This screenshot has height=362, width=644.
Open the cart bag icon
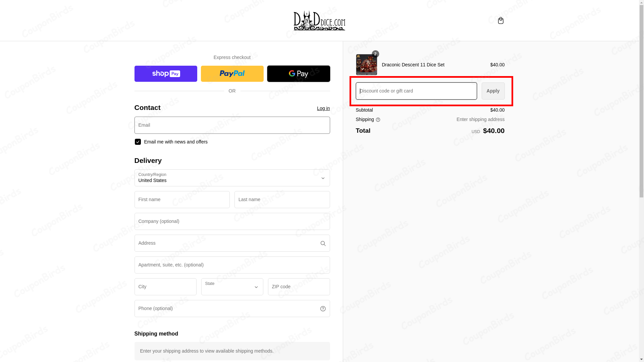500,20
